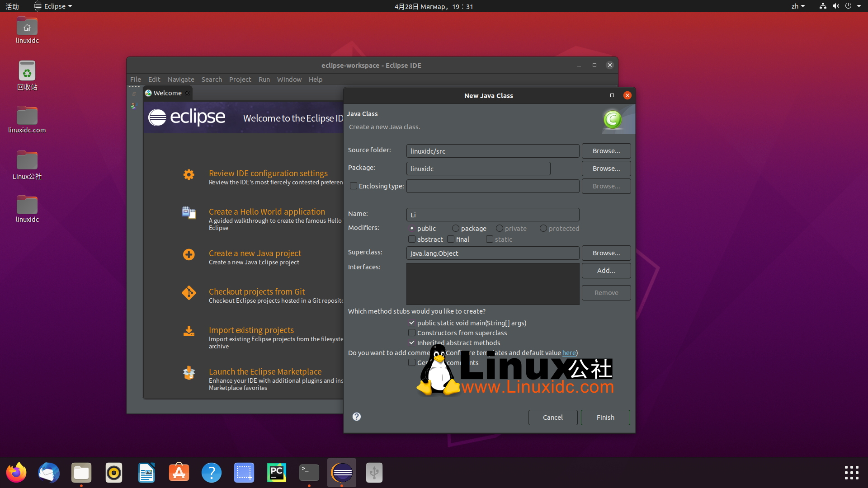Click the 回收站 trash icon on desktop
The width and height of the screenshot is (868, 488).
(27, 71)
